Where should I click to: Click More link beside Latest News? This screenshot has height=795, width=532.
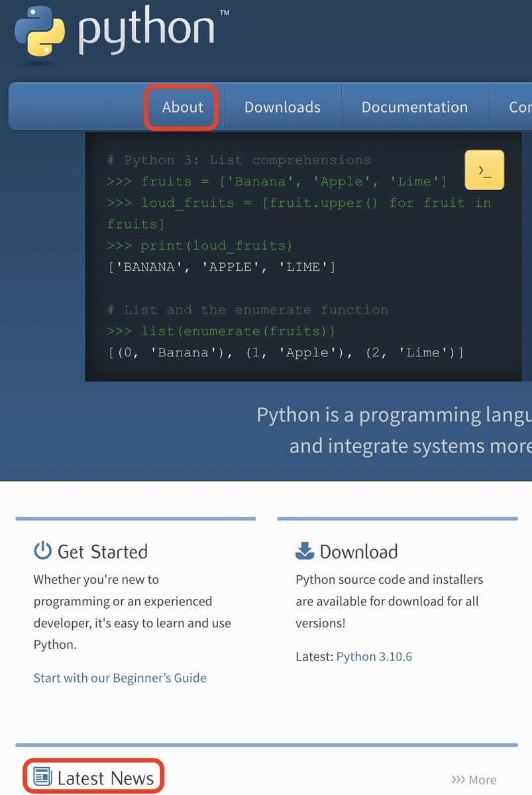tap(474, 780)
